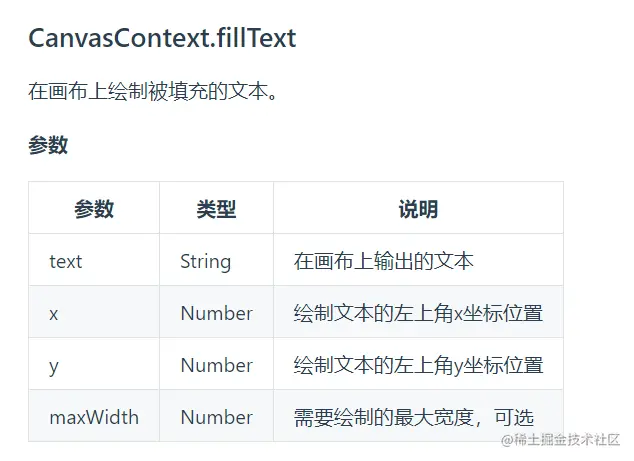Viewport: 634px width, 461px height.
Task: Click the Number type in the x row
Action: 216,313
